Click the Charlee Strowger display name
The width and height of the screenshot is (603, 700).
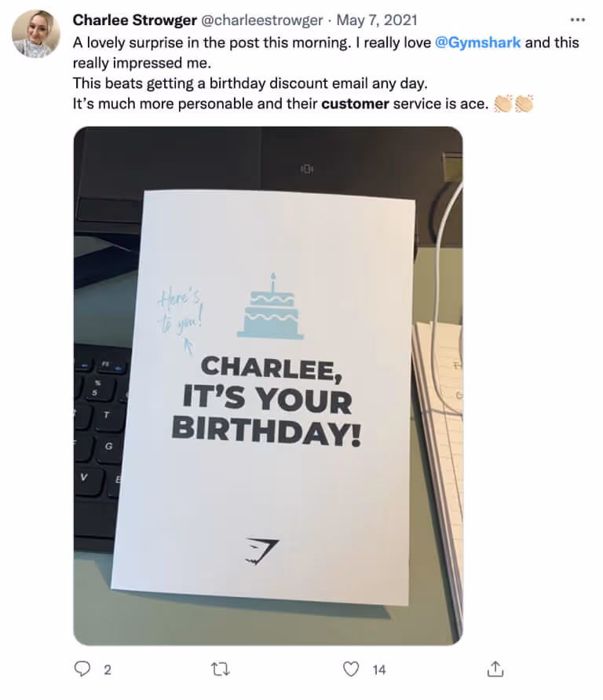(x=135, y=20)
